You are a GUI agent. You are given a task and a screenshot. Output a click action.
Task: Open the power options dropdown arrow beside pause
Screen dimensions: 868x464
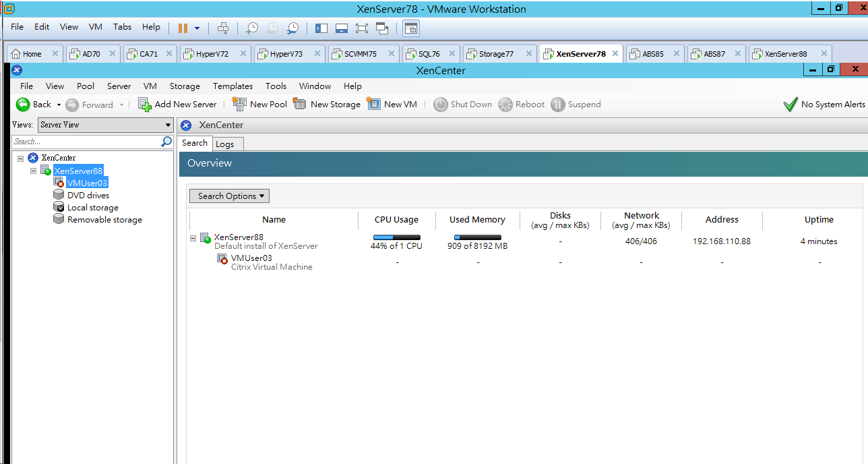tap(197, 28)
